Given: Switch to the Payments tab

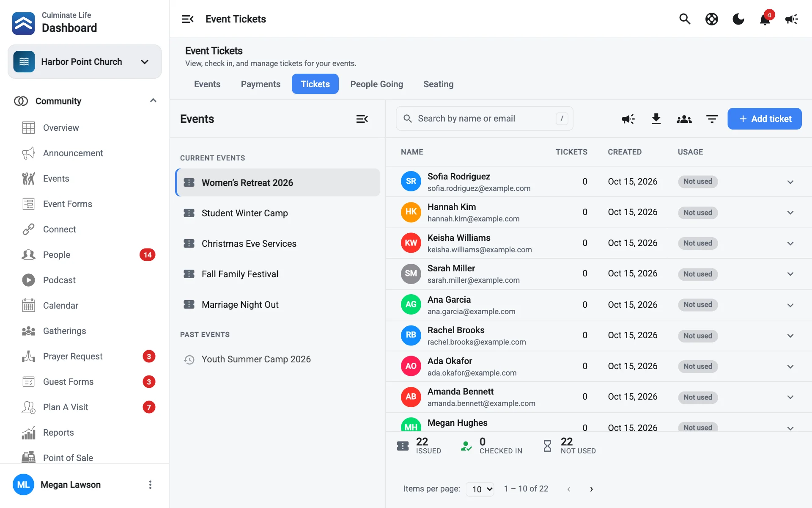Looking at the screenshot, I should pyautogui.click(x=261, y=84).
